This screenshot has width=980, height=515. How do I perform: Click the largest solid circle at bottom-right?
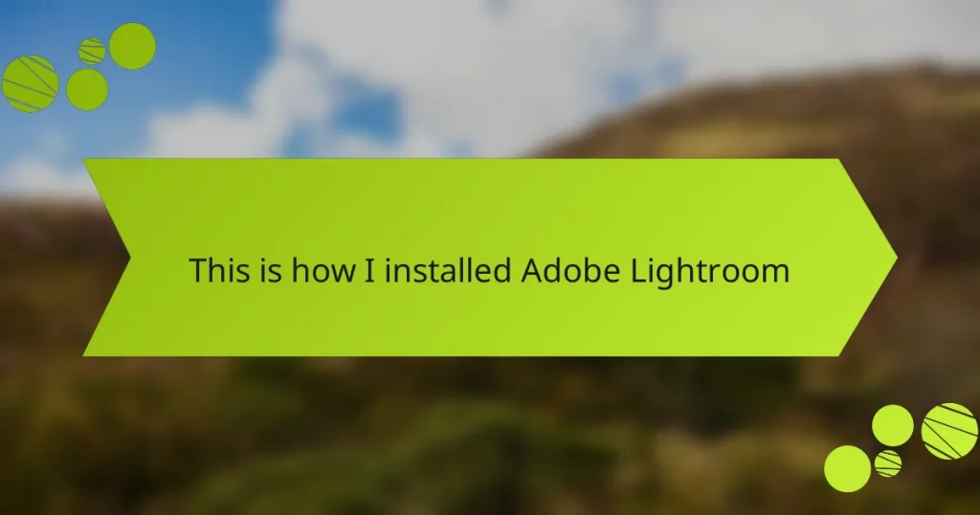pyautogui.click(x=848, y=469)
